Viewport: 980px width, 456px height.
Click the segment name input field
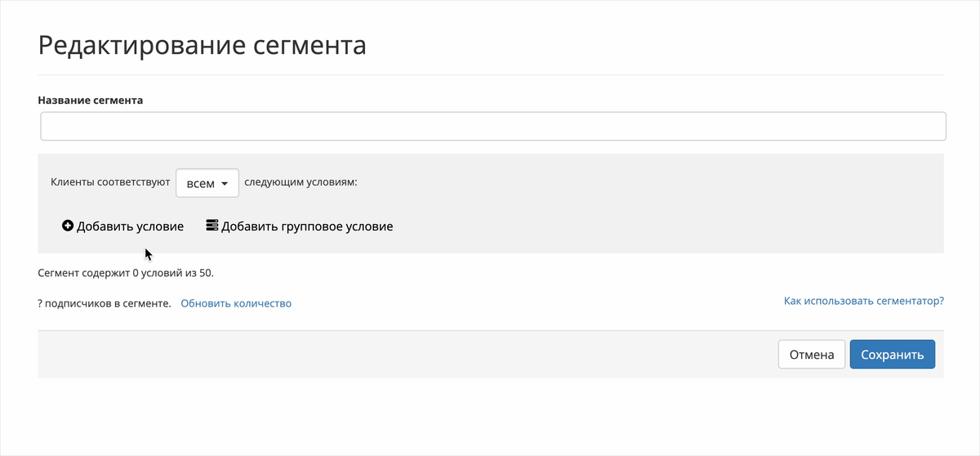pyautogui.click(x=492, y=127)
